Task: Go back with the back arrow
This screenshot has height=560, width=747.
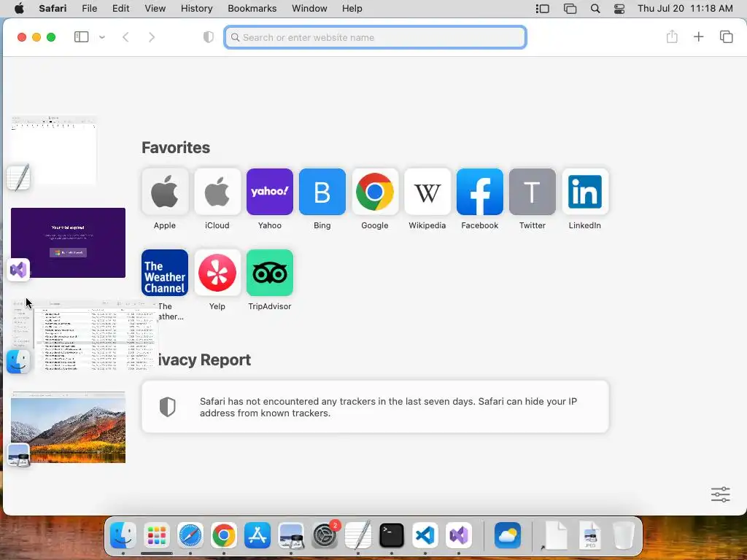Action: tap(125, 37)
